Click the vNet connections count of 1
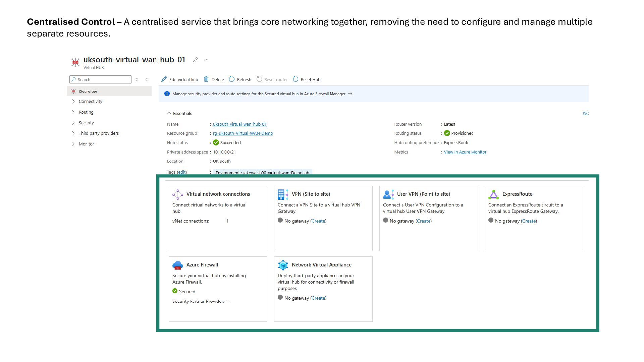Viewport: 644px width, 362px height. (x=227, y=221)
